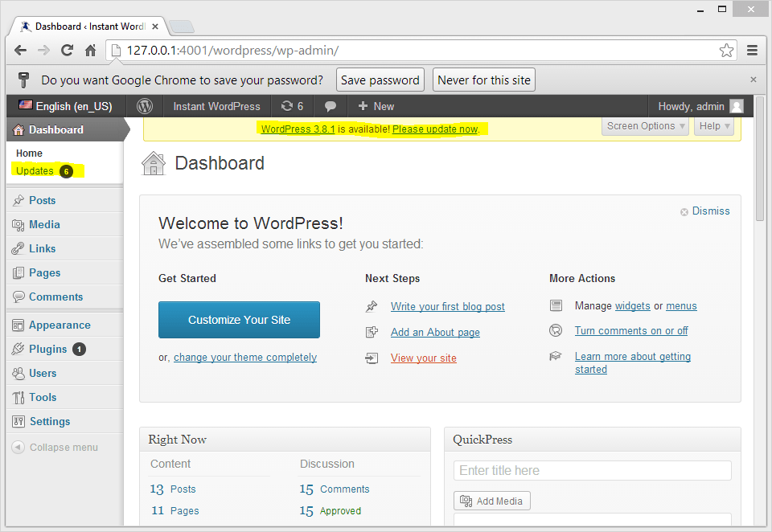Expand the Help dropdown tab
Screen dimensions: 772x532
tap(715, 126)
